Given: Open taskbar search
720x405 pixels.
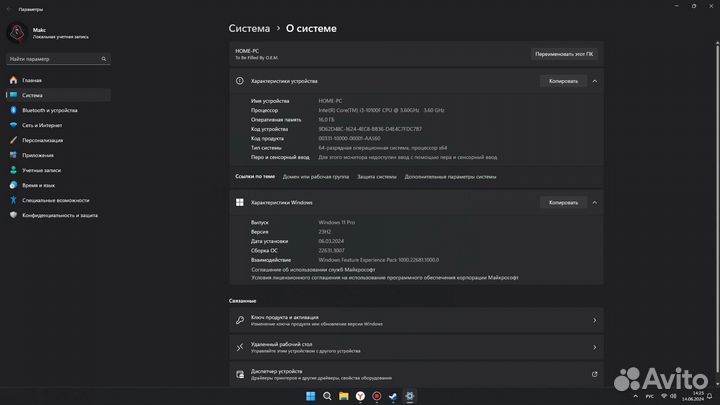Looking at the screenshot, I should (x=327, y=396).
